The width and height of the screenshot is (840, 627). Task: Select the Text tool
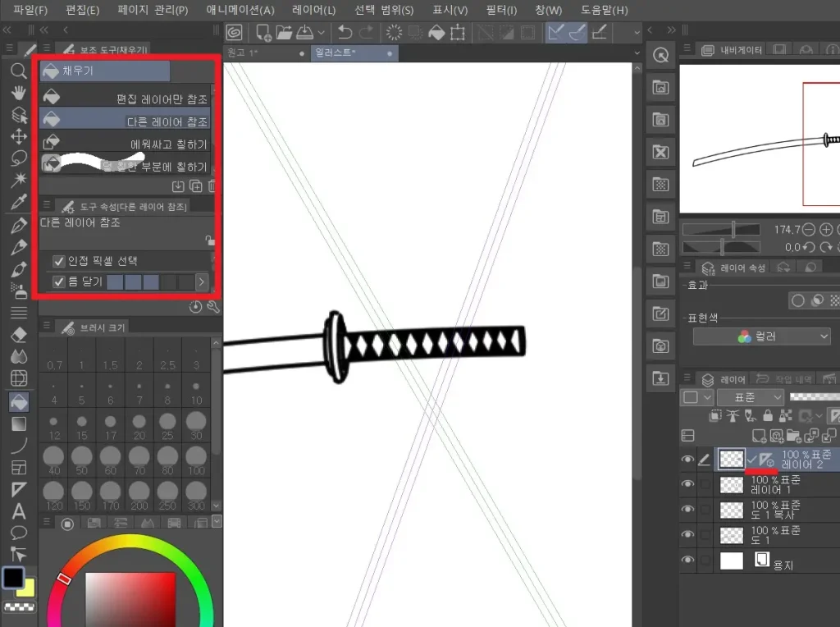[19, 511]
